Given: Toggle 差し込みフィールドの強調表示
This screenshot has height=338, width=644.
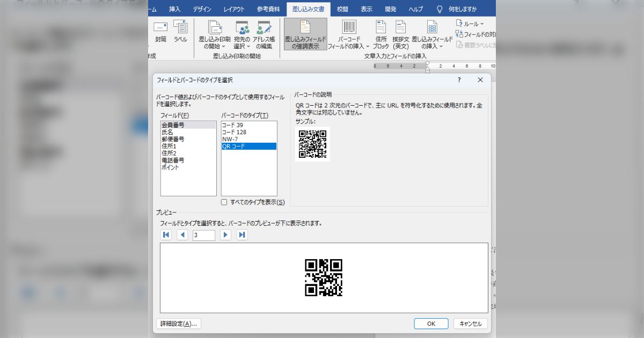Looking at the screenshot, I should [305, 35].
